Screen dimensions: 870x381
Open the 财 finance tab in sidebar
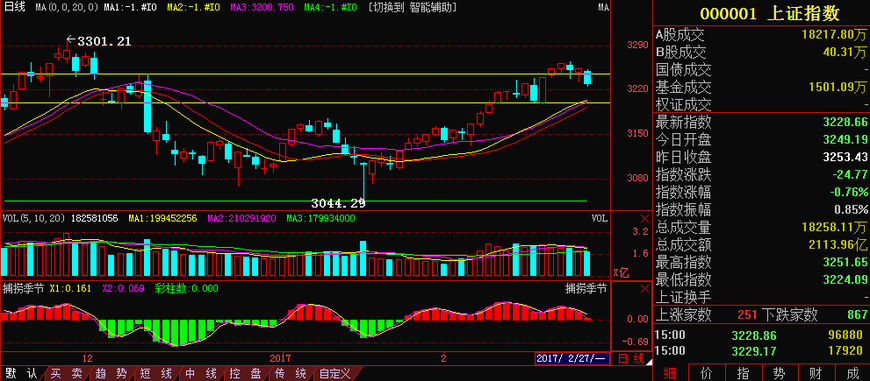[815, 373]
